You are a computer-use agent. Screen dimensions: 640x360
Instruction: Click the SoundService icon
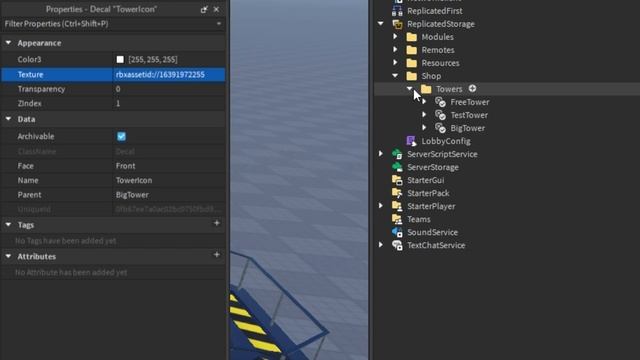pos(397,232)
